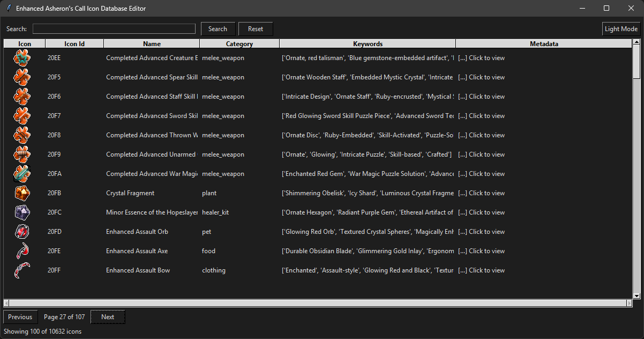View metadata for the Enhanced Assault Orb
This screenshot has width=644, height=339.
[482, 232]
